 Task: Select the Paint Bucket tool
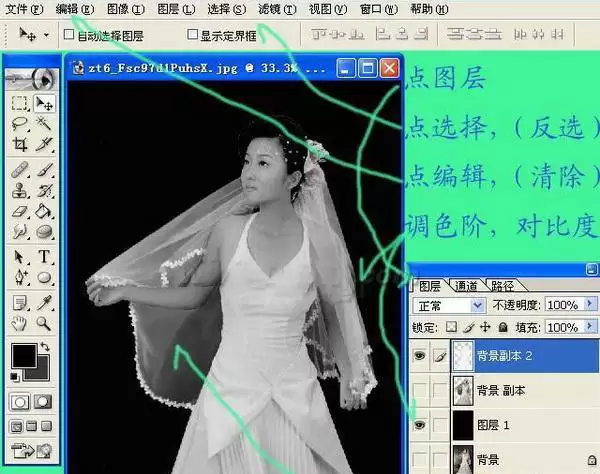coord(43,211)
